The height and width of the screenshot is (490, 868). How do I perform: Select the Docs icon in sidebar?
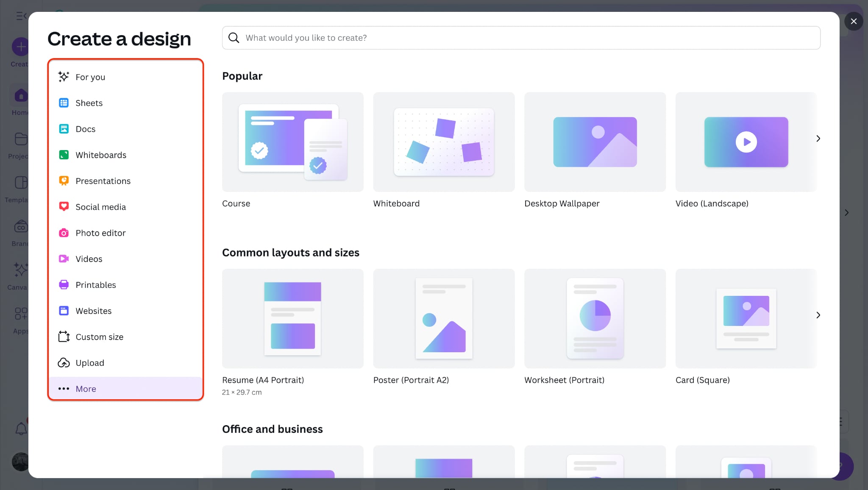click(64, 129)
